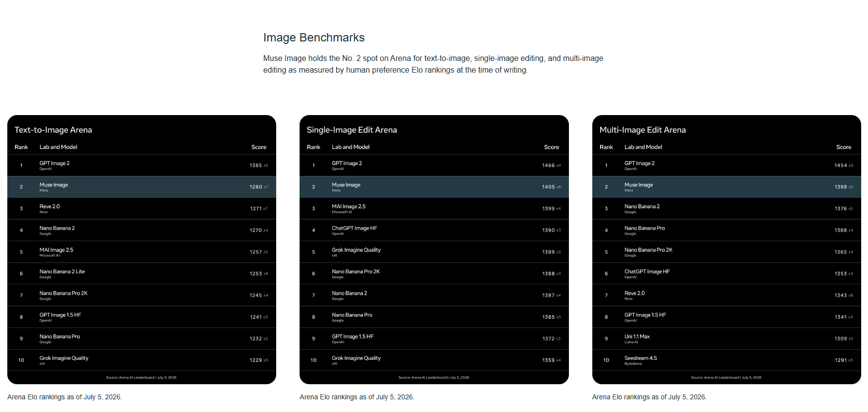
Task: Click ChatGPT Image HF in Multi-Image Edit Arena
Action: point(647,272)
